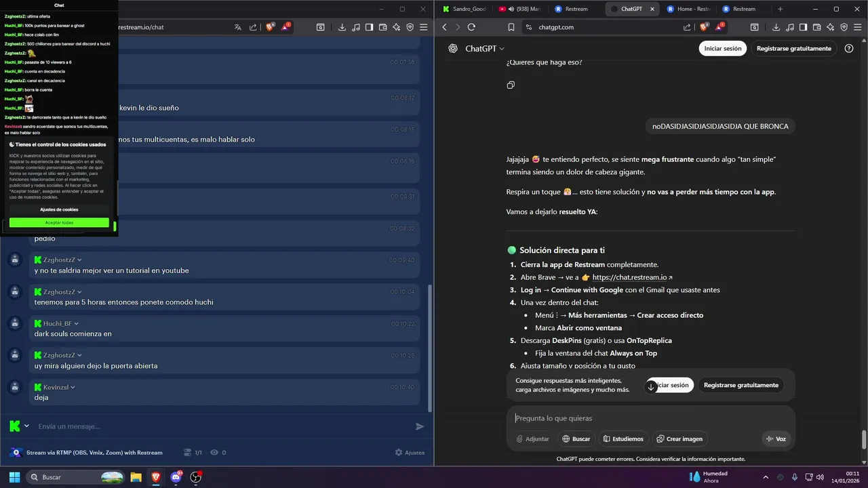868x488 pixels.
Task: Open Discord from the taskbar
Action: (176, 477)
